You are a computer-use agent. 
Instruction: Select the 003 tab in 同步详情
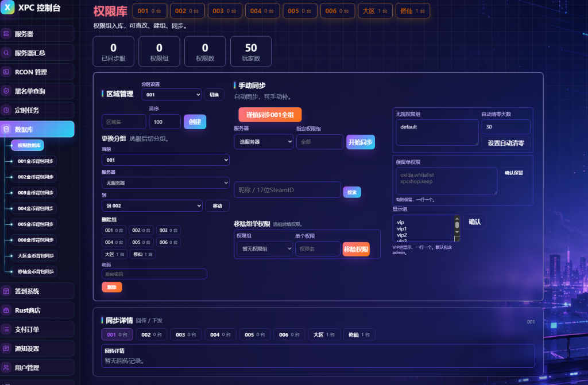point(185,335)
